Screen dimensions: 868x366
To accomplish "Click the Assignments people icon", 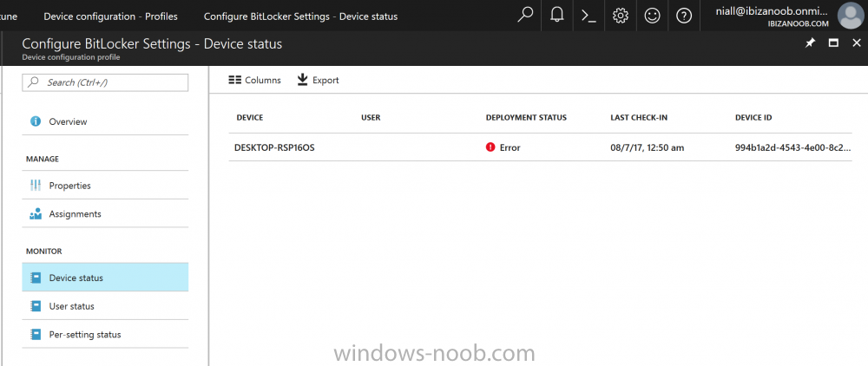I will 36,214.
